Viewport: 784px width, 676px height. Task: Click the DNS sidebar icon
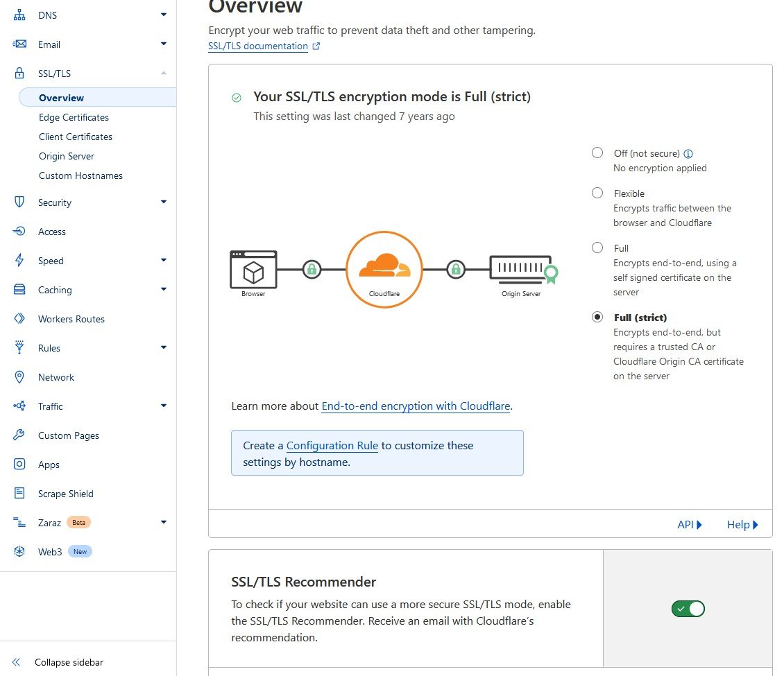[x=19, y=15]
